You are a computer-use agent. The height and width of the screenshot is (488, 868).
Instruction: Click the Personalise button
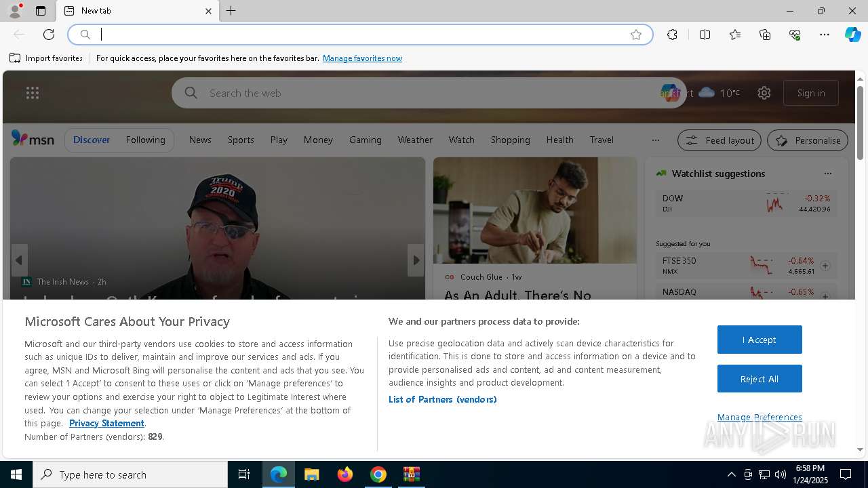click(x=808, y=140)
